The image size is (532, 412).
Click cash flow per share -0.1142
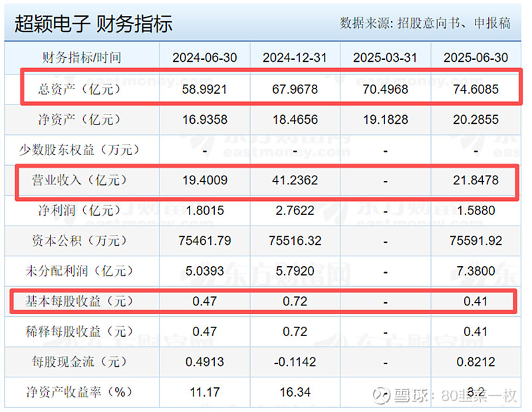click(295, 361)
